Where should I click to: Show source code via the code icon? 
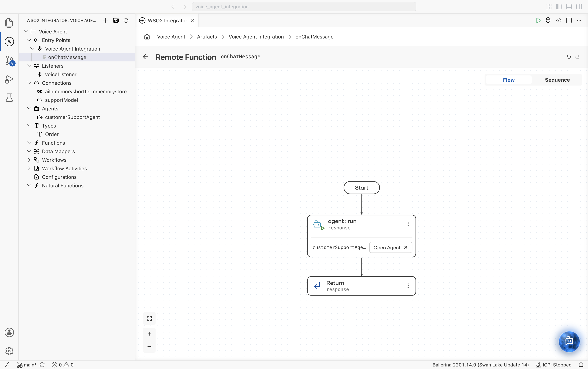(559, 20)
